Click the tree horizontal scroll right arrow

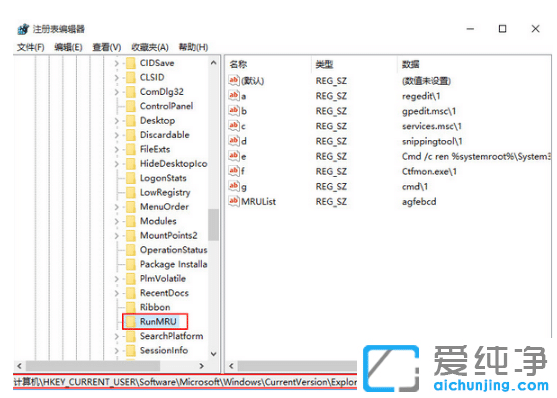(x=201, y=366)
